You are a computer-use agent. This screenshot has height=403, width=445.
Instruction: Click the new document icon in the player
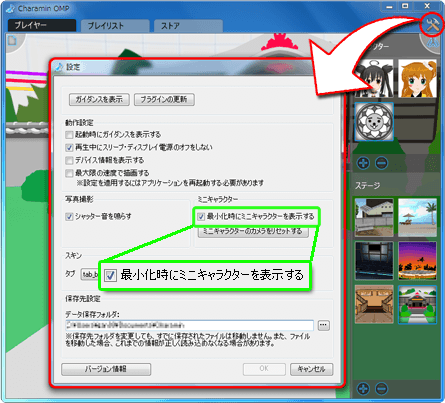pos(12,40)
